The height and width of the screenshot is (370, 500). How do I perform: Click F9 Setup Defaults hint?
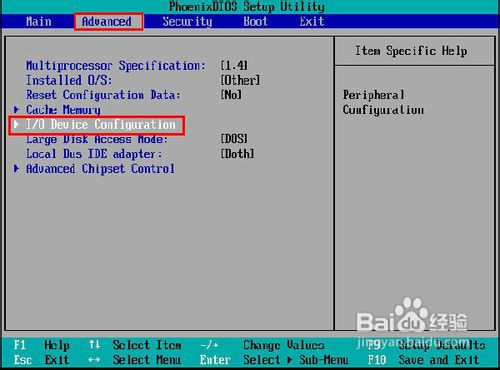(x=426, y=345)
